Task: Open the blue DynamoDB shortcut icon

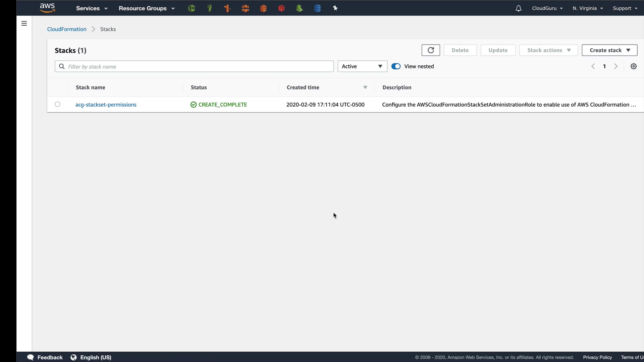Action: click(317, 8)
